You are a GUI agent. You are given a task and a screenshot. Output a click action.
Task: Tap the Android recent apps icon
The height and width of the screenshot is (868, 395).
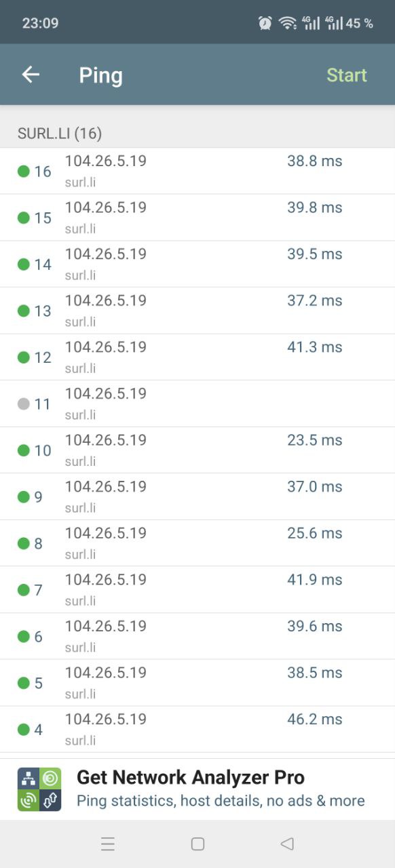[108, 844]
